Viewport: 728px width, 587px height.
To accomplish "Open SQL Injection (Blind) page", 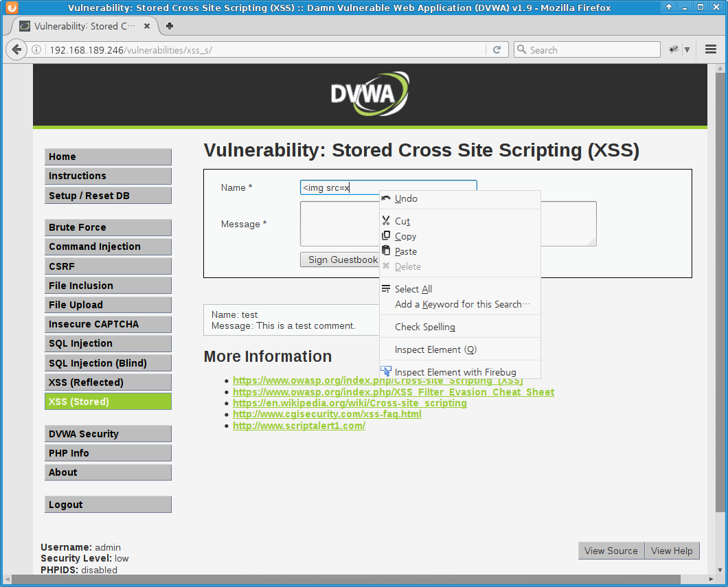I will (x=108, y=363).
